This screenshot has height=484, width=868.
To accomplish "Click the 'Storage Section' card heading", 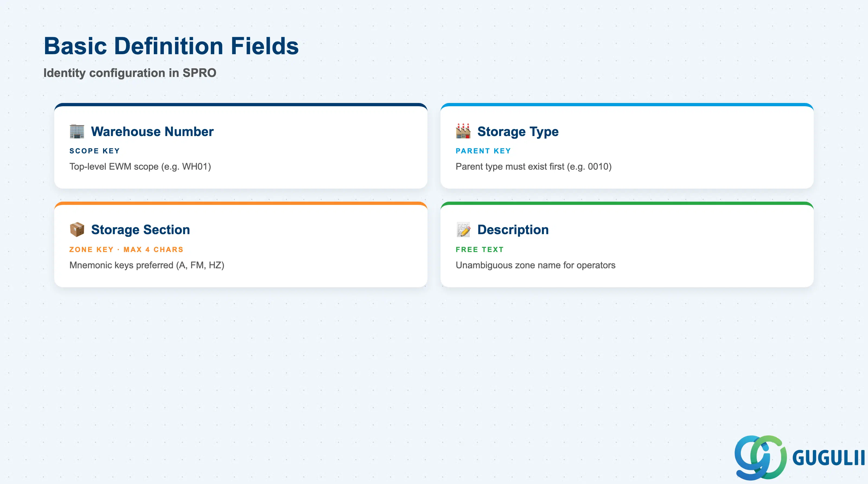I will tap(141, 230).
